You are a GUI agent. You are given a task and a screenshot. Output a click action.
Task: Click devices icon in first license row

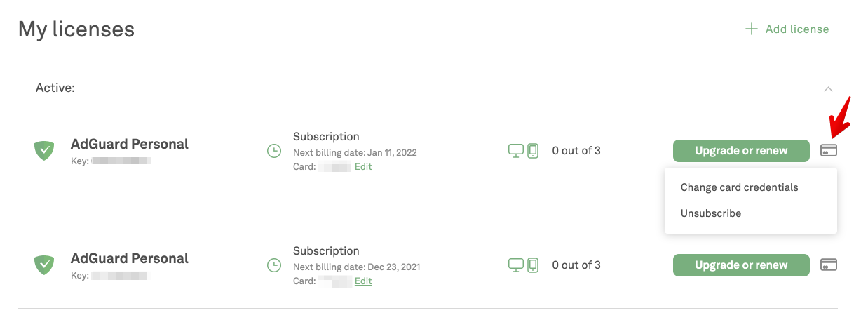pyautogui.click(x=523, y=151)
